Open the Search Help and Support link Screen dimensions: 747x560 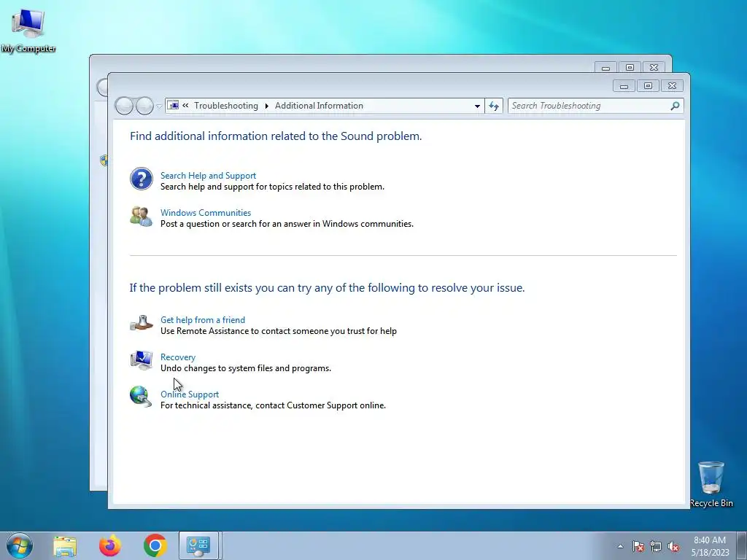tap(208, 176)
